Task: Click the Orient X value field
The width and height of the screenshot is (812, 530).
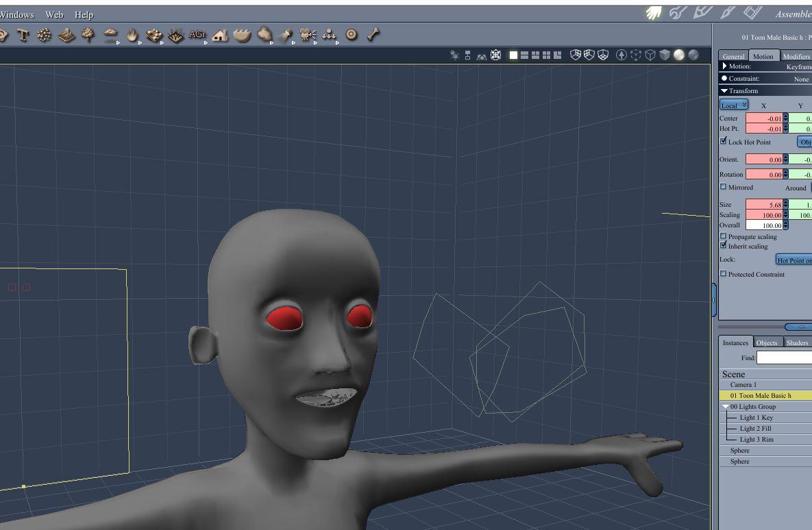Action: pyautogui.click(x=764, y=160)
